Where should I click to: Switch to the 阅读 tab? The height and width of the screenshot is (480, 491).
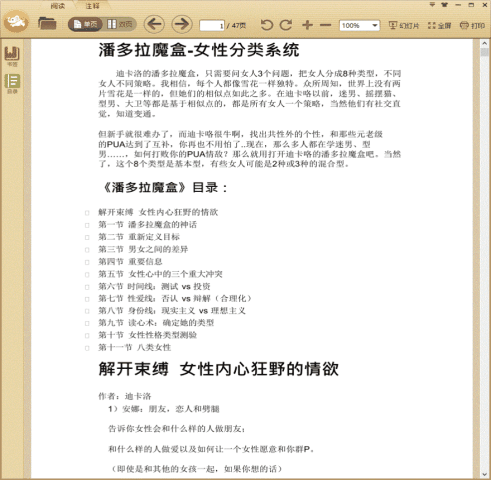click(x=57, y=6)
